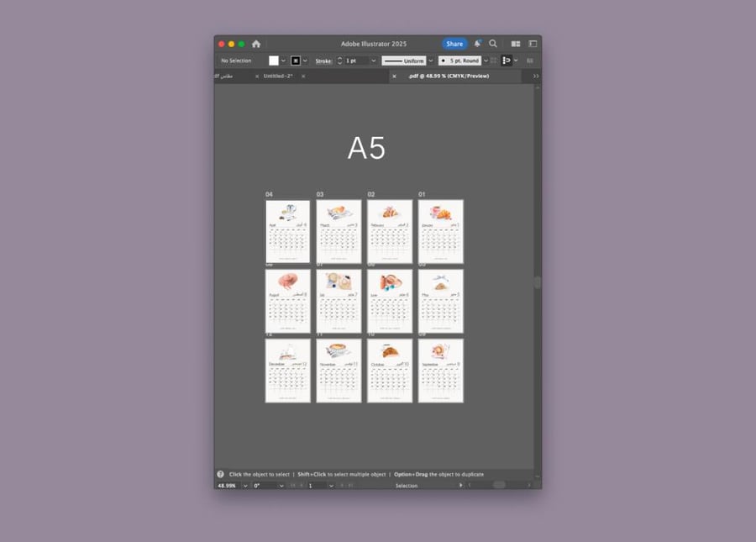The height and width of the screenshot is (542, 756).
Task: Switch to the Arabic-named pdf document tab
Action: 223,76
